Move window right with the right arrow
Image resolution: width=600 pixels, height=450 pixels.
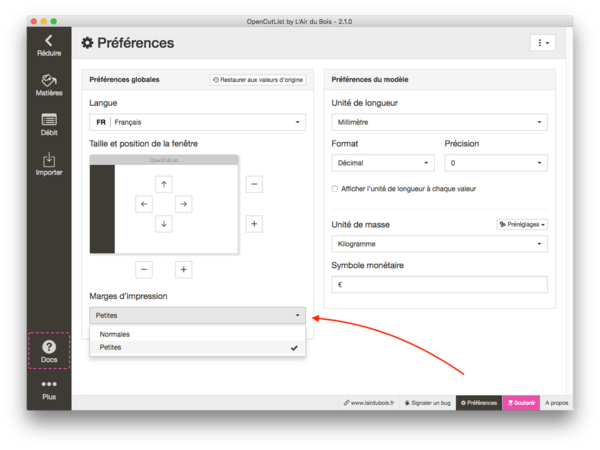(x=183, y=204)
